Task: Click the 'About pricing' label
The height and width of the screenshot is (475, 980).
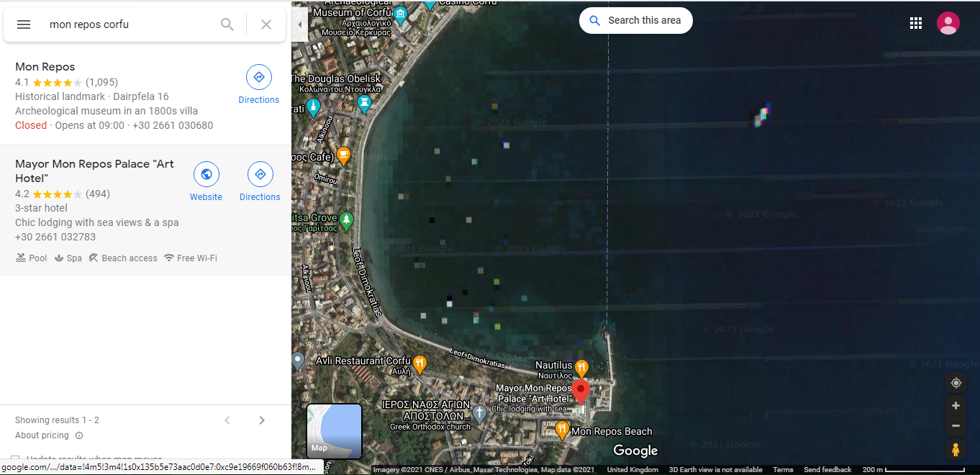Action: (x=42, y=435)
